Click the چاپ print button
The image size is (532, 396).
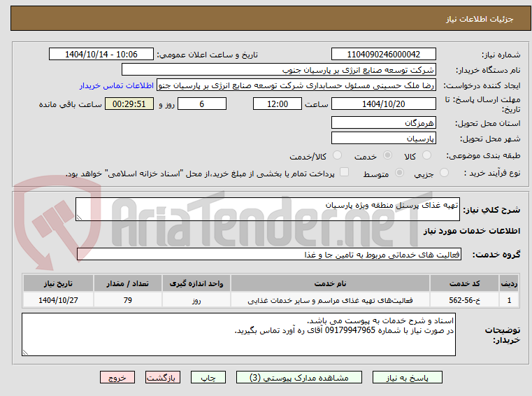point(208,377)
